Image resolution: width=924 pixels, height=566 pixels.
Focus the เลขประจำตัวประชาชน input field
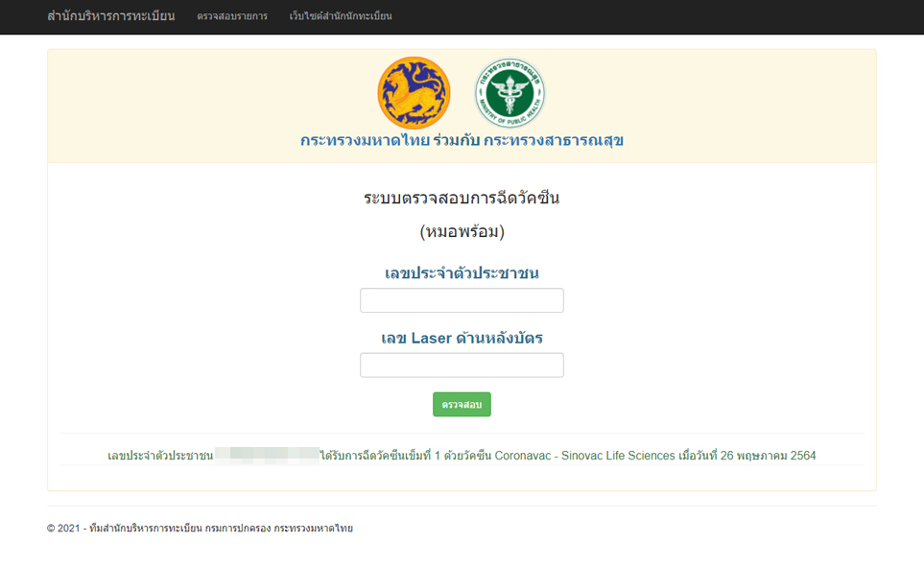pyautogui.click(x=462, y=300)
